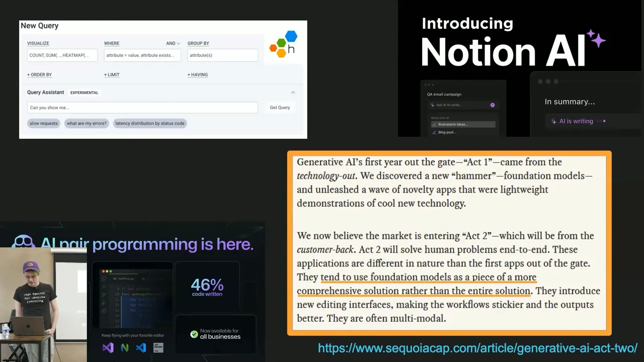This screenshot has width=644, height=362.
Task: Collapse the Query Assistant panel chevron
Action: (x=293, y=93)
